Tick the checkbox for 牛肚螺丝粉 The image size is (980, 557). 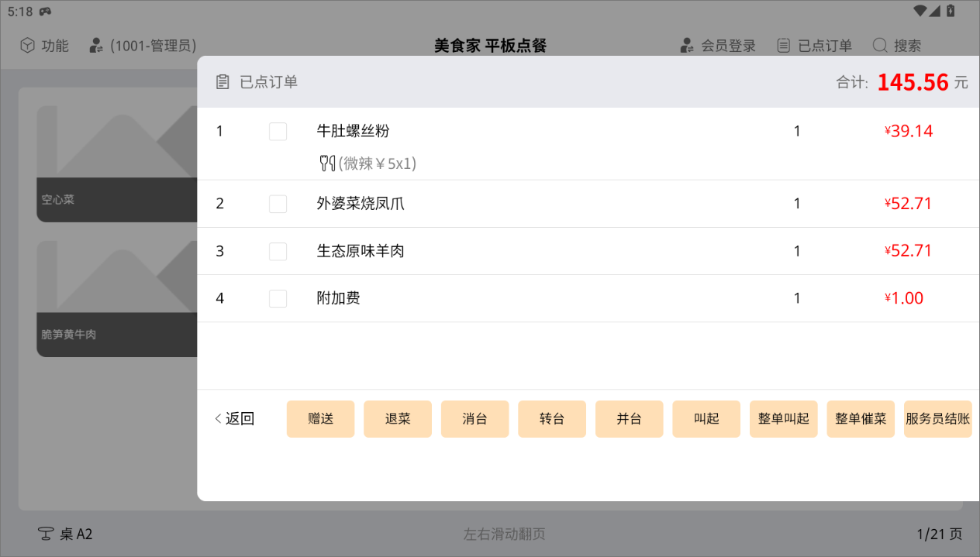click(x=278, y=132)
